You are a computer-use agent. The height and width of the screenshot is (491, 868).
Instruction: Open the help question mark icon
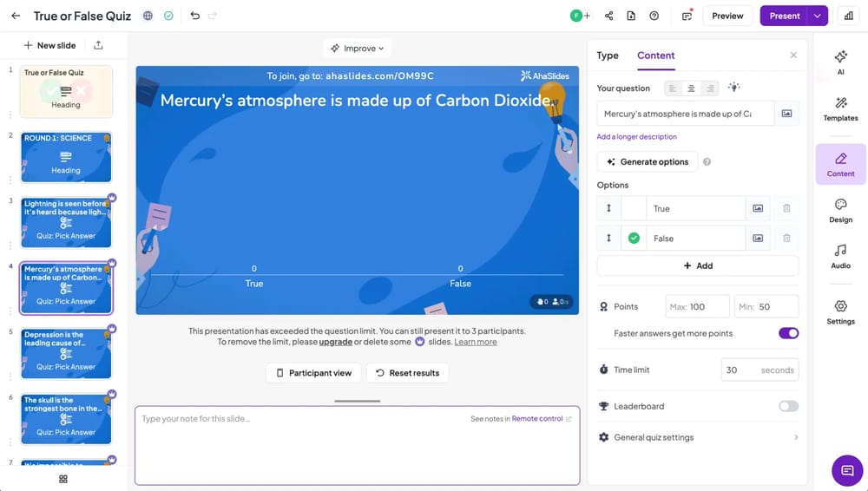(654, 16)
